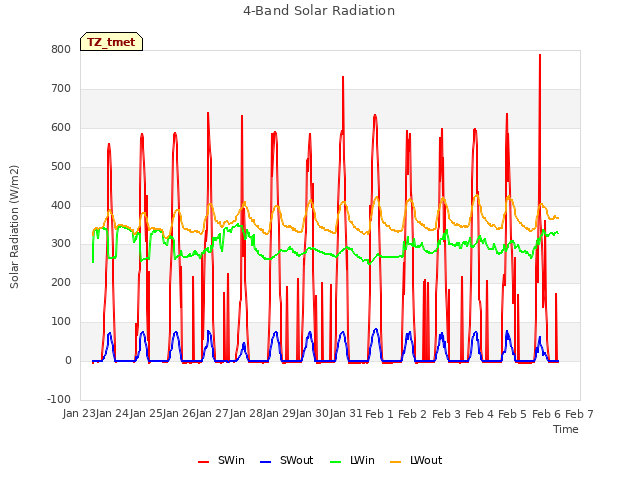Click the blue SWout legend color marker
The image size is (640, 480).
tap(265, 462)
